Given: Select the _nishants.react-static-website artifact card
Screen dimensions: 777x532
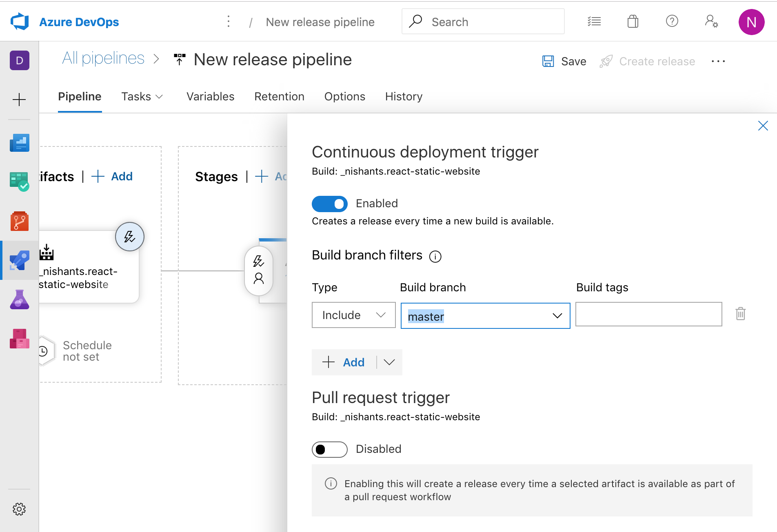Looking at the screenshot, I should pos(89,267).
